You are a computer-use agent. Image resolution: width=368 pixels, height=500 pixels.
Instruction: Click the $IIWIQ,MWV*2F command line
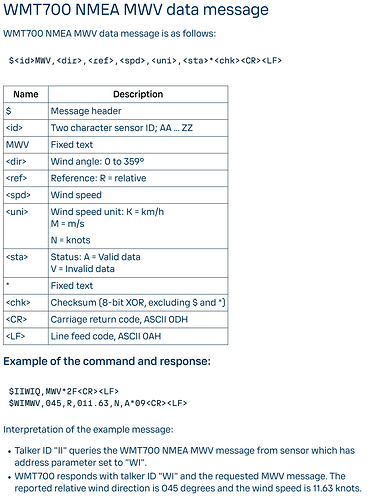click(x=64, y=391)
